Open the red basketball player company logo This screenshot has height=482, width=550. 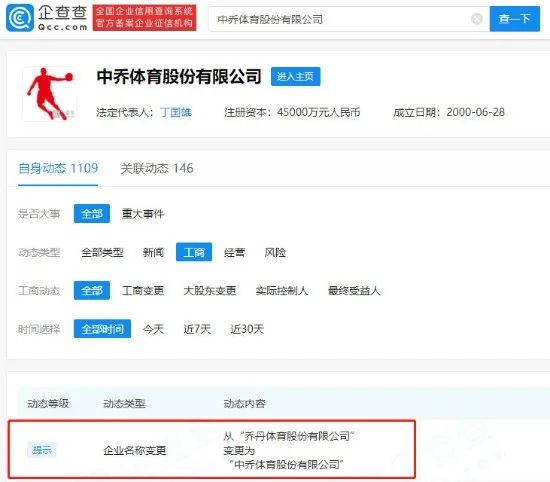[50, 94]
